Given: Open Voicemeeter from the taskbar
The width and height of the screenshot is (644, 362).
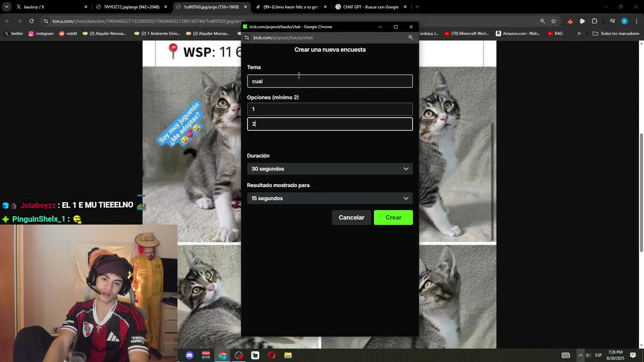Looking at the screenshot, I should (206, 355).
